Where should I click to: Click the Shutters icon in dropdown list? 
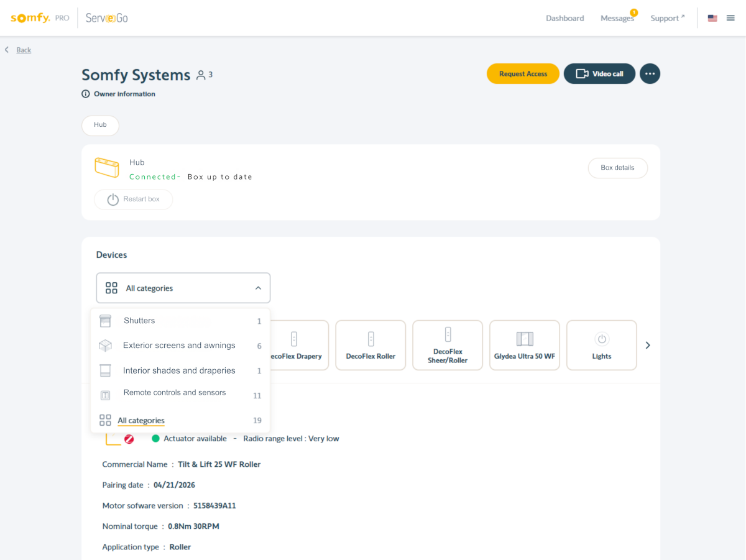point(106,321)
